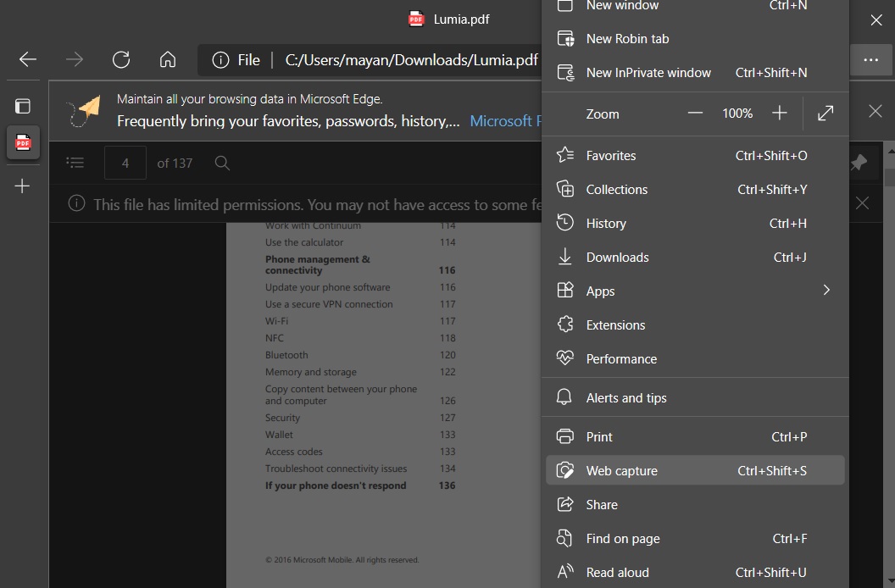Decrease zoom with minus button
895x588 pixels.
point(695,114)
